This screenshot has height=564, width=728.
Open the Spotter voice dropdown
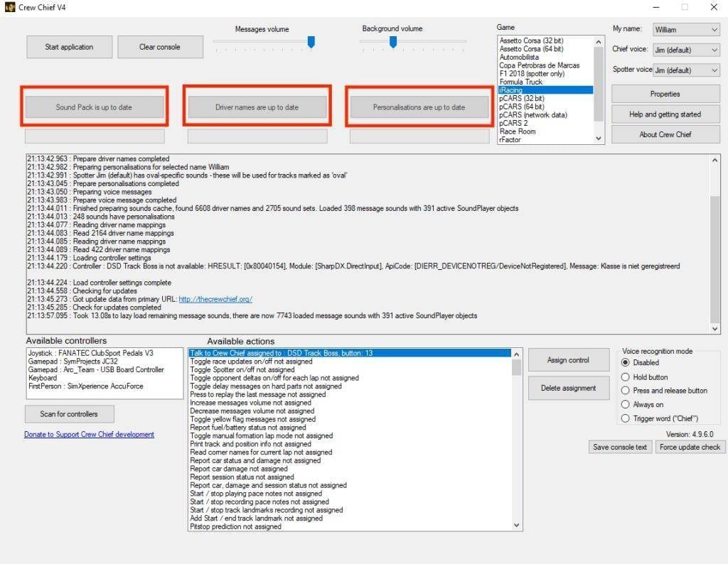685,70
